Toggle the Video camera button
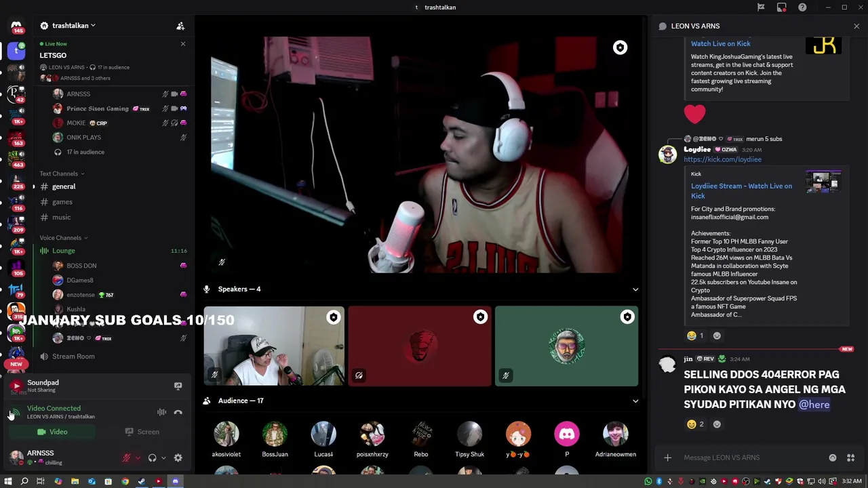The height and width of the screenshot is (488, 868). 52,432
